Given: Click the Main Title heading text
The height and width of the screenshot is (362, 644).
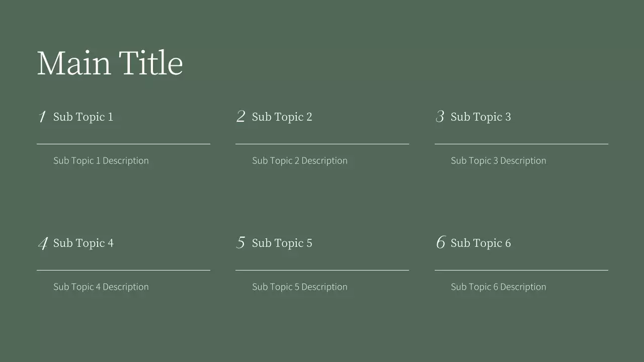Looking at the screenshot, I should pyautogui.click(x=110, y=63).
